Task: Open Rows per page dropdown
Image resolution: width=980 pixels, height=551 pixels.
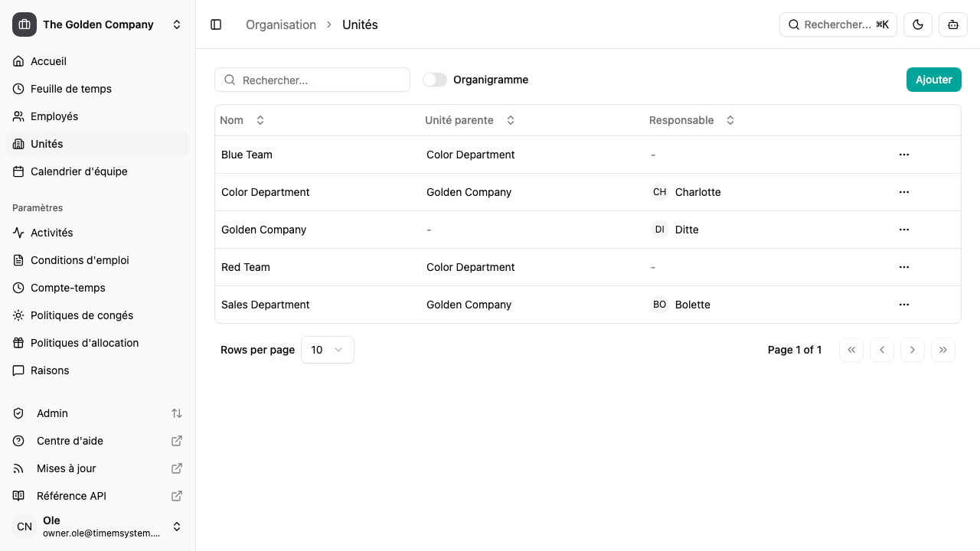Action: [x=327, y=350]
